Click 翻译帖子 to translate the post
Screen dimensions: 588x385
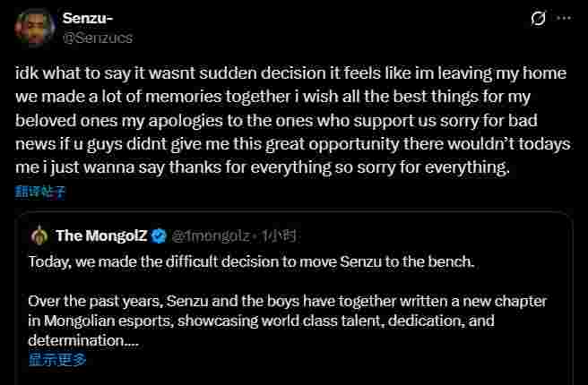tap(40, 191)
